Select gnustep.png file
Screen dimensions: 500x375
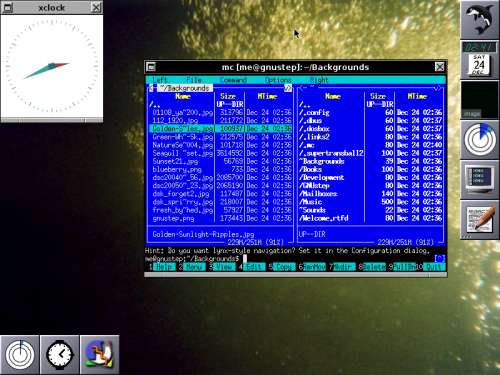[x=220, y=218]
